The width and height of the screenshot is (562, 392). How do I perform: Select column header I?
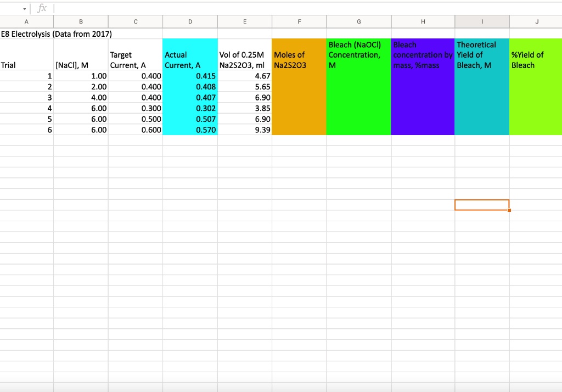(482, 21)
